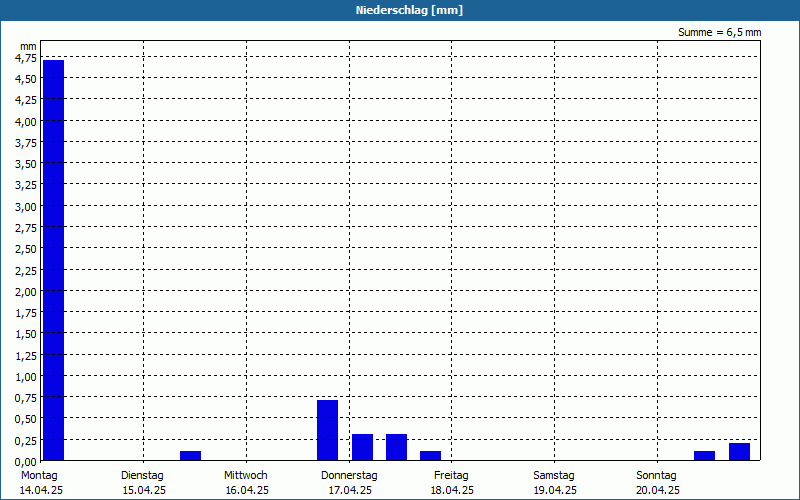Image resolution: width=800 pixels, height=500 pixels.
Task: Select the final 0,20 mm bar on Sonntag
Action: pos(739,452)
